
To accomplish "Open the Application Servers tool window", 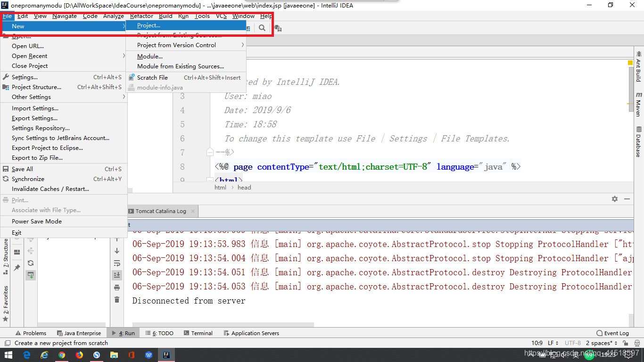I will [251, 333].
